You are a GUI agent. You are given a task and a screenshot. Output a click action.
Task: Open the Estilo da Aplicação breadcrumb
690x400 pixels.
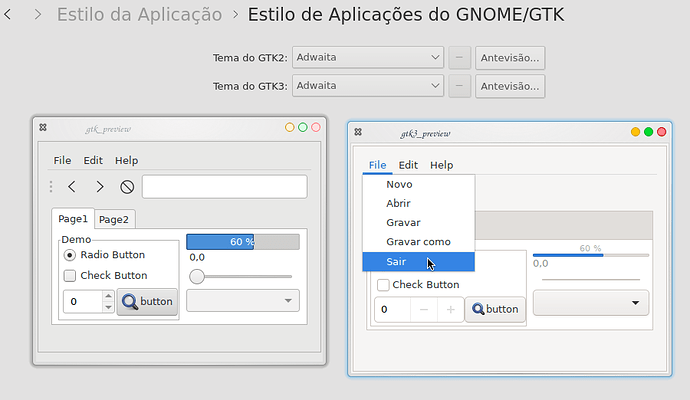coord(139,15)
